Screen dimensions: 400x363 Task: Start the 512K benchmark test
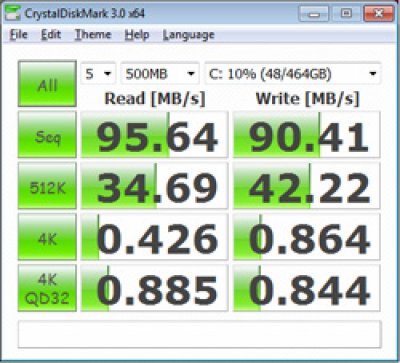(x=47, y=186)
